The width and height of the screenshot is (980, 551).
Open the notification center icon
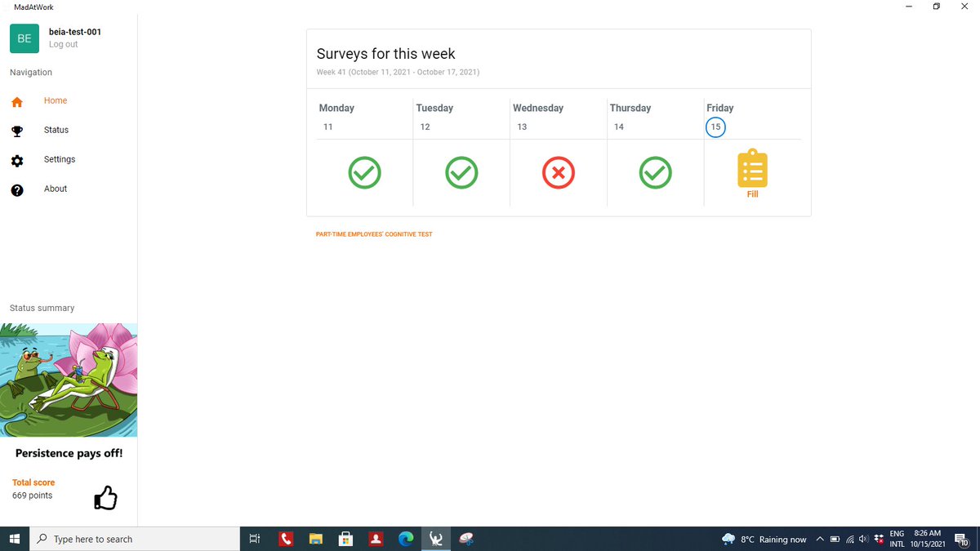[x=962, y=540]
